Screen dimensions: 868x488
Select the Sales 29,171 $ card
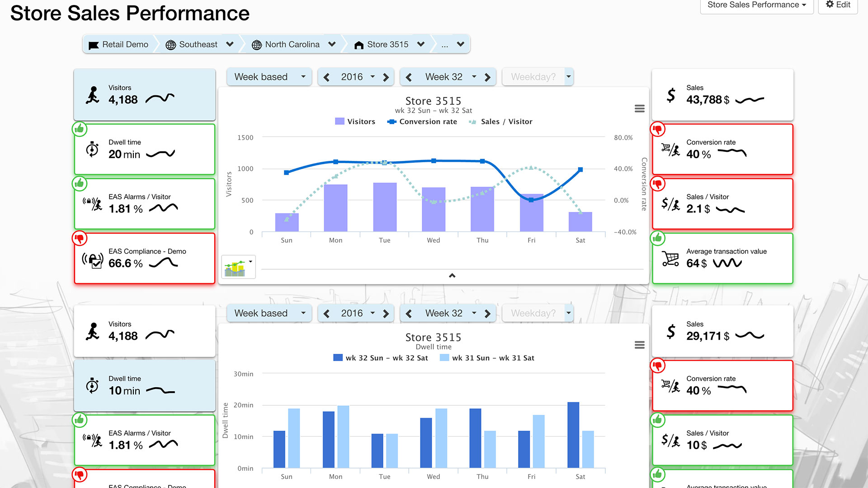click(722, 331)
